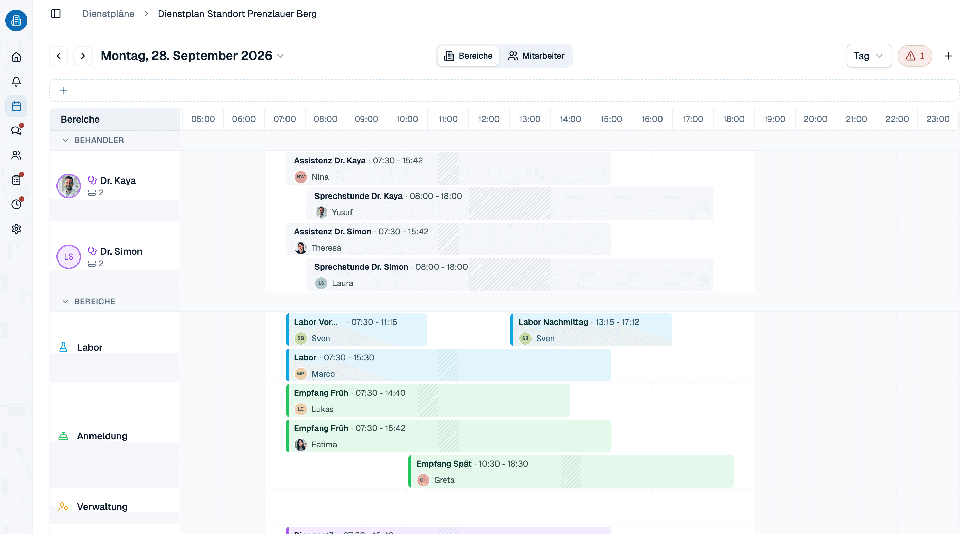Click the blue app logo
Viewport: 980px width, 534px height.
tap(16, 20)
